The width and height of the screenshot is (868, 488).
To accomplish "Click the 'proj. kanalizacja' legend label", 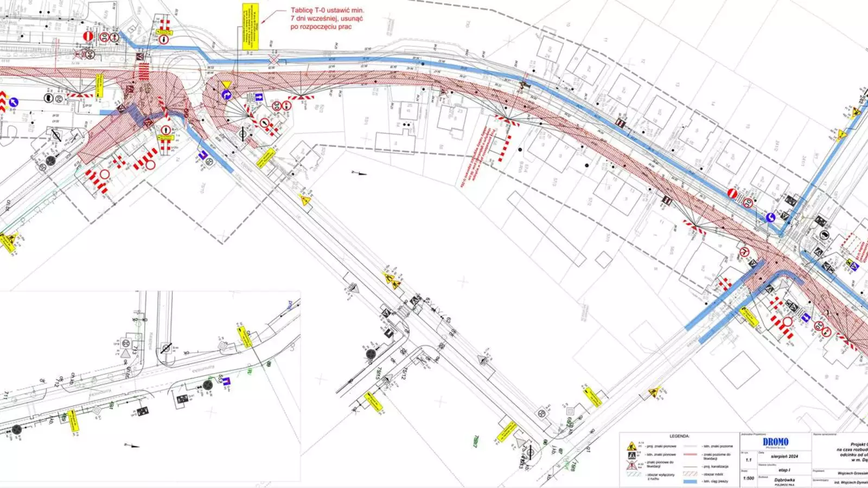I will (x=716, y=466).
